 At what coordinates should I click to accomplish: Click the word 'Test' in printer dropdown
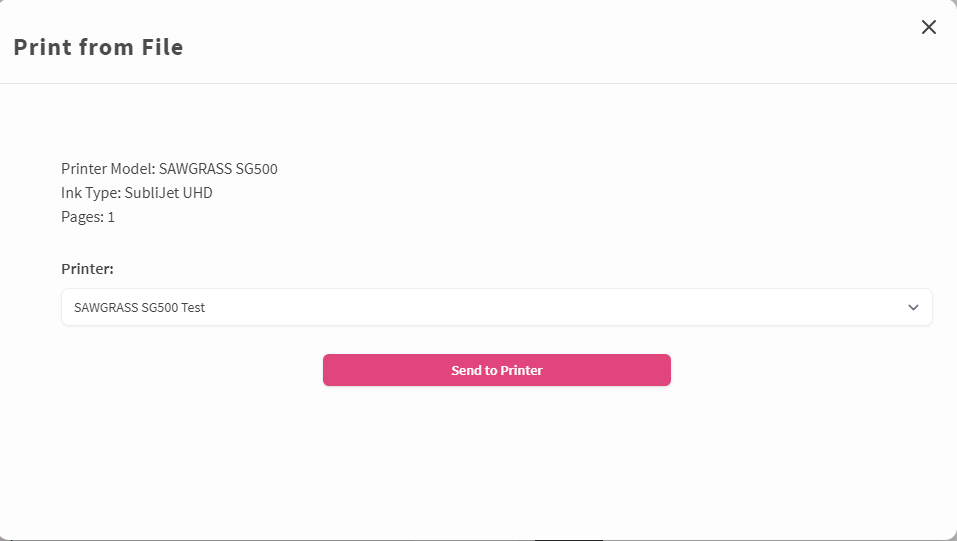[193, 308]
